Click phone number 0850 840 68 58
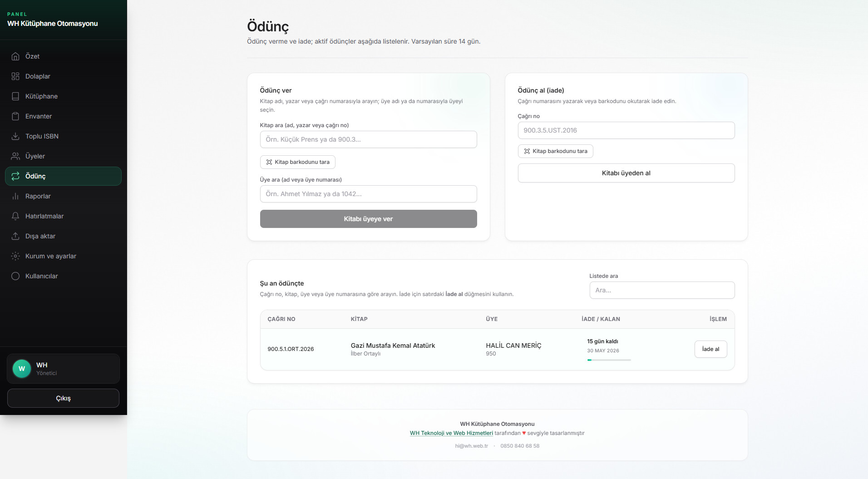This screenshot has height=479, width=868. click(520, 446)
